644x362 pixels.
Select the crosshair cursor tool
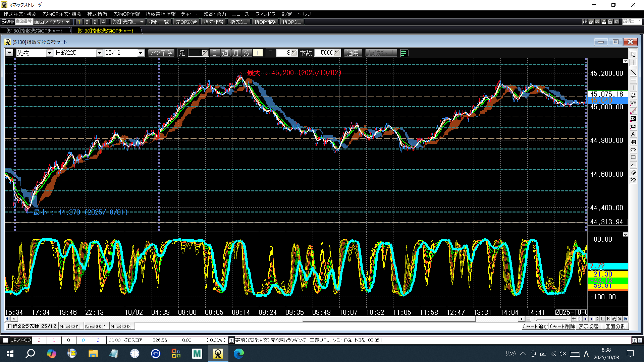coord(633,63)
